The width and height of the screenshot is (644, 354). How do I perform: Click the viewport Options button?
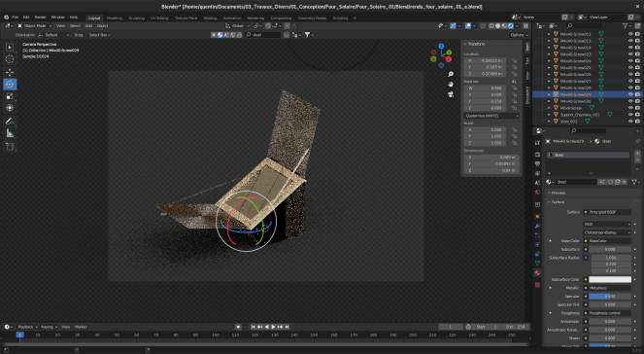click(x=519, y=35)
